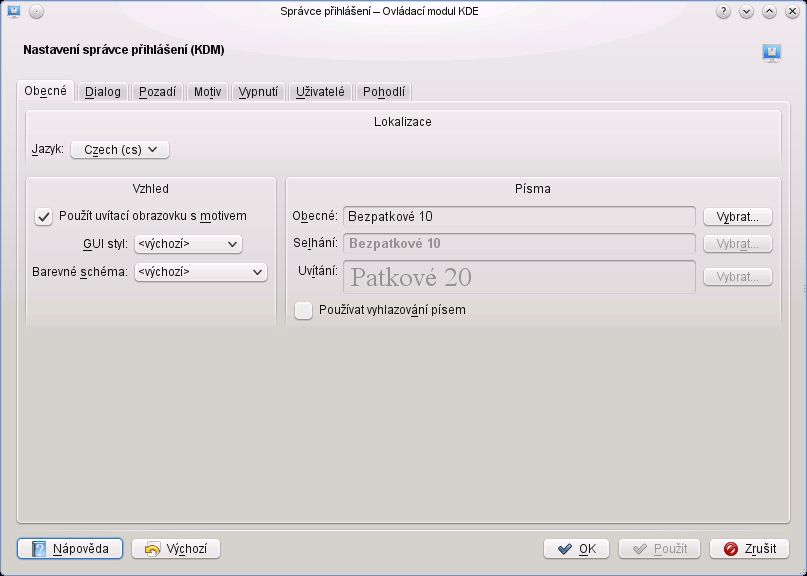Select the Motiv tab

[207, 92]
